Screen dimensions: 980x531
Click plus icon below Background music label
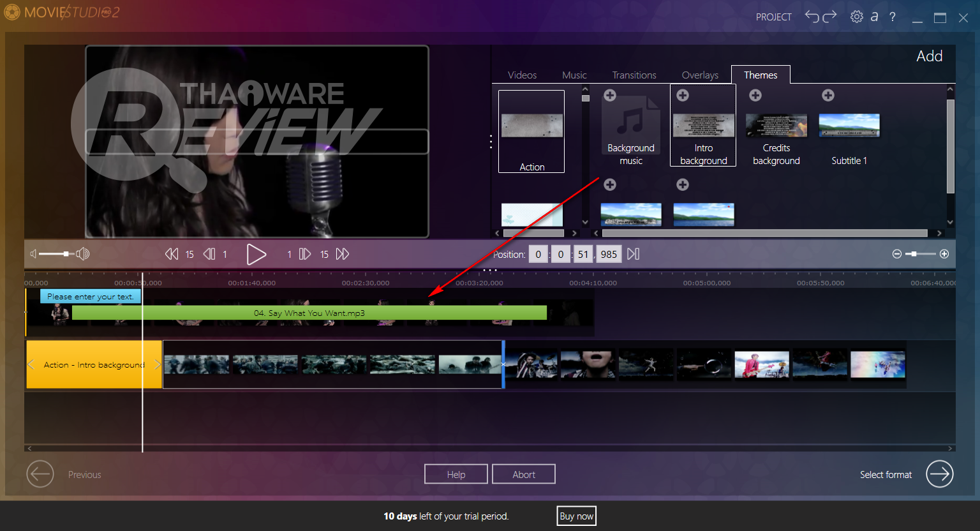(610, 184)
